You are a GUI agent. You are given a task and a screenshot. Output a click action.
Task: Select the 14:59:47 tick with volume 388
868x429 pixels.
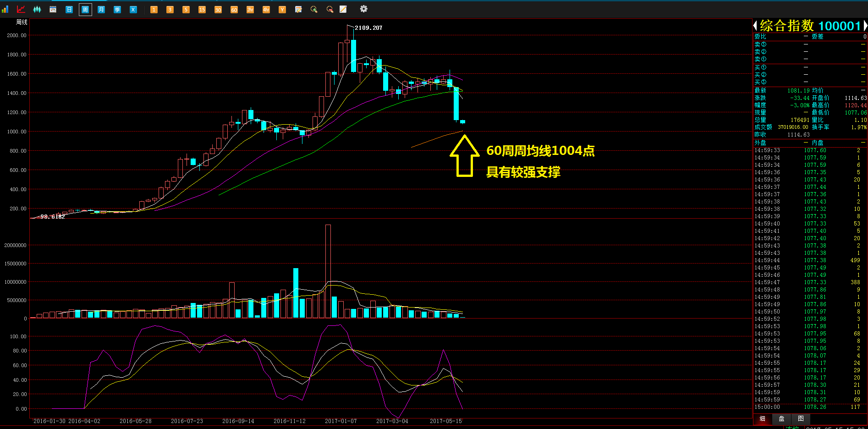pyautogui.click(x=810, y=282)
